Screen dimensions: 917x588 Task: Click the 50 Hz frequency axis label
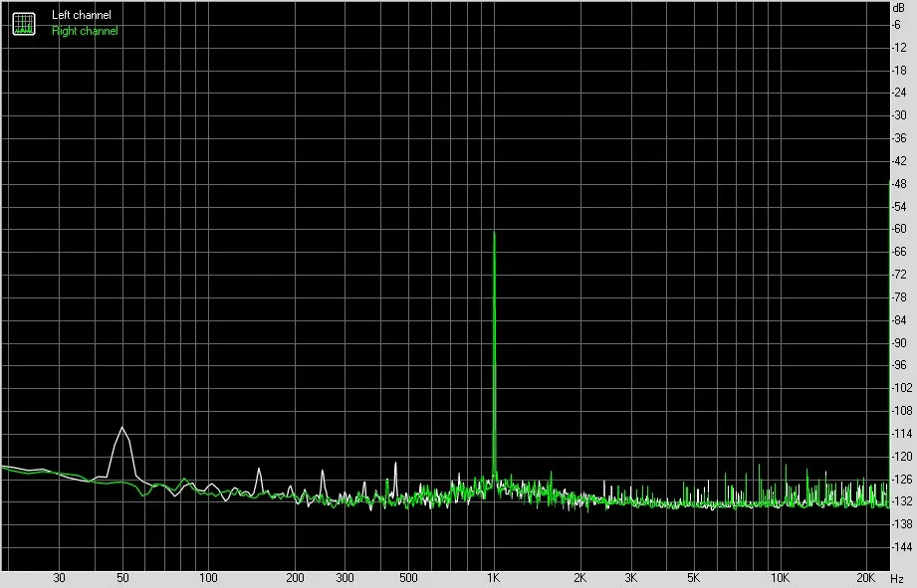click(x=122, y=578)
